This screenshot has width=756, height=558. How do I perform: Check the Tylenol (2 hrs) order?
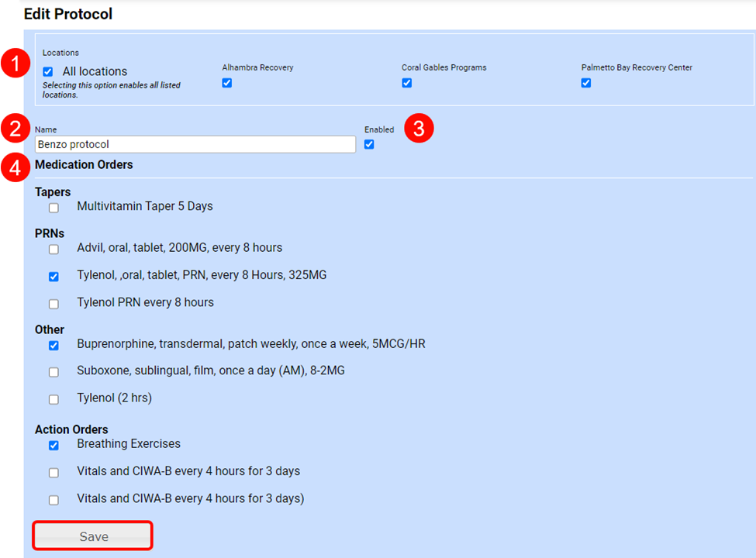[54, 400]
